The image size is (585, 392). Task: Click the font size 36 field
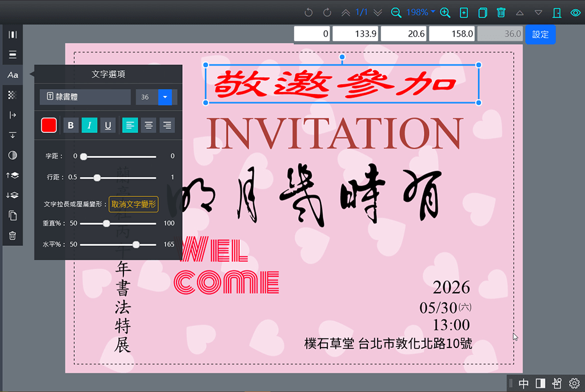coord(147,97)
